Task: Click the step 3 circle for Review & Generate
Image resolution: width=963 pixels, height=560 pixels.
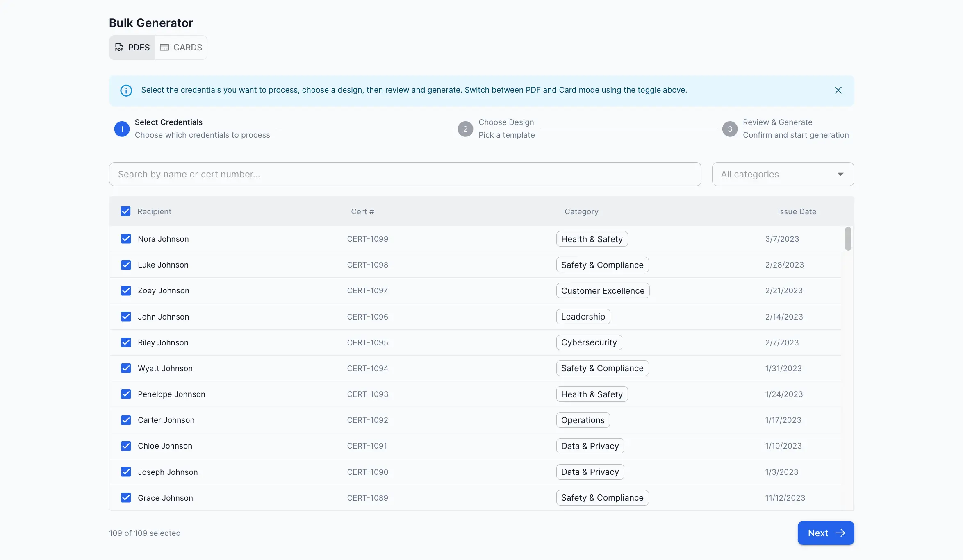Action: coord(730,129)
